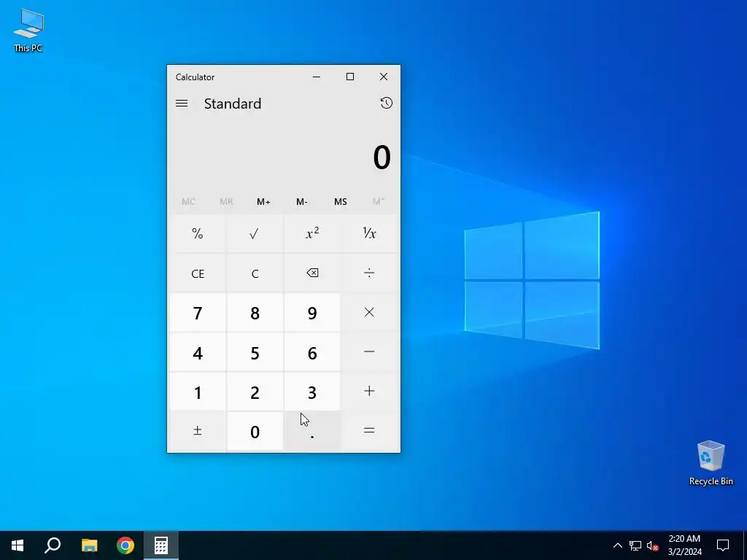Viewport: 747px width, 560px height.
Task: Click the minus operator key
Action: (x=369, y=352)
